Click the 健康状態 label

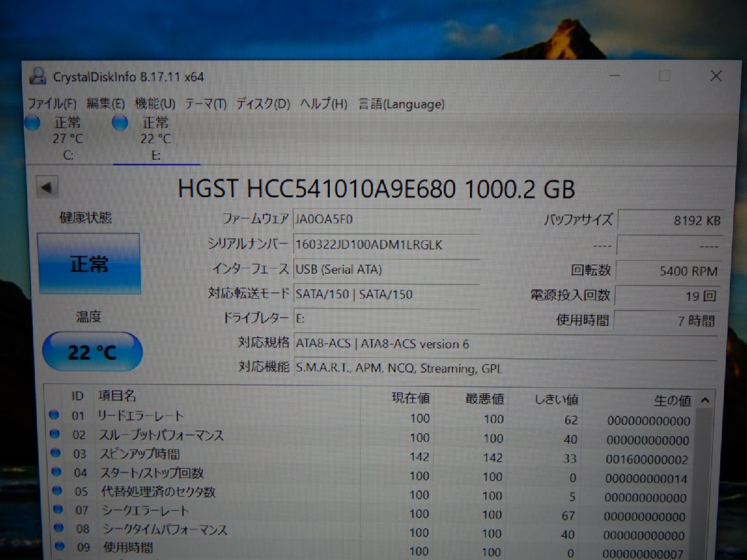[x=85, y=218]
